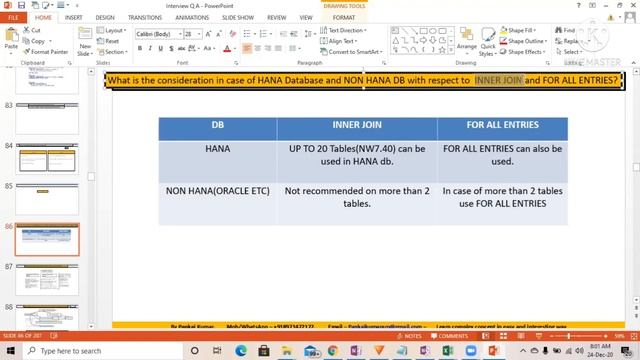Right-align the paragraph text
The image size is (640, 360).
coord(268,49)
